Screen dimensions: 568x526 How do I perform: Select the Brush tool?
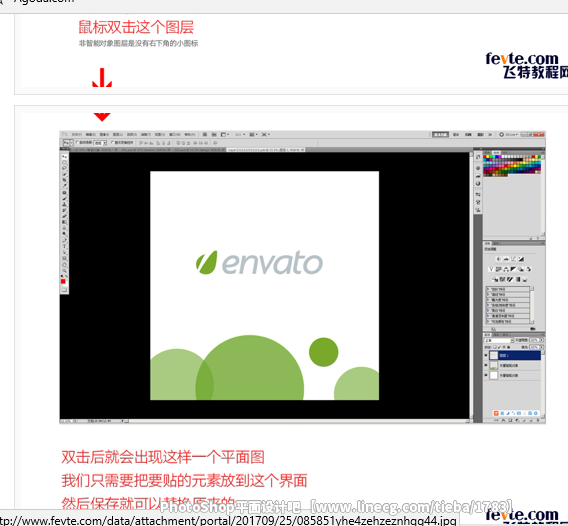pyautogui.click(x=64, y=199)
